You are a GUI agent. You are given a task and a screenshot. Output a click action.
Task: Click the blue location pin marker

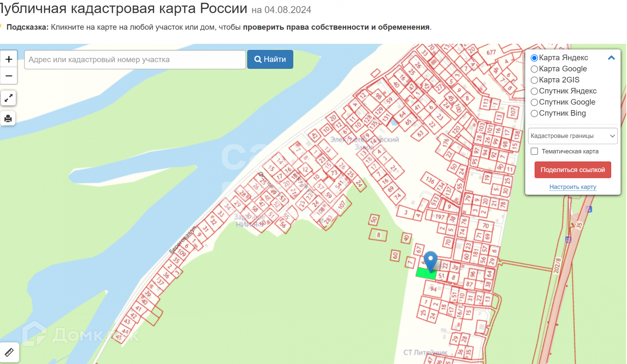coord(430,260)
